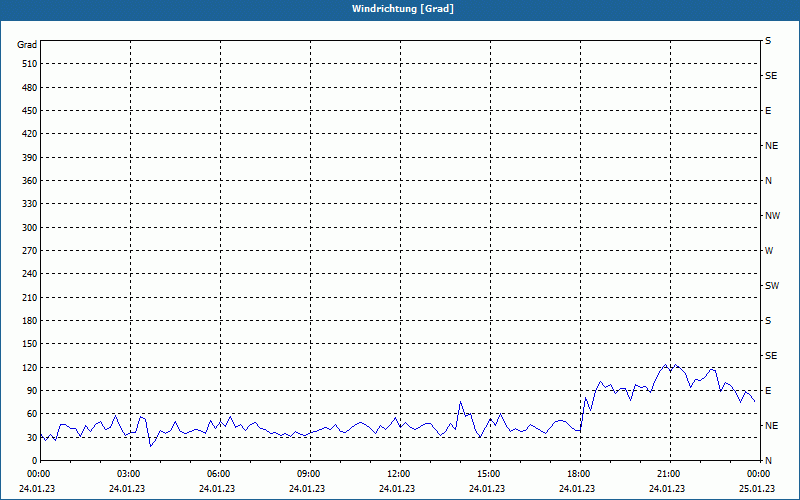The width and height of the screenshot is (800, 500).
Task: Click the "210" y-axis label
Action: click(x=30, y=297)
